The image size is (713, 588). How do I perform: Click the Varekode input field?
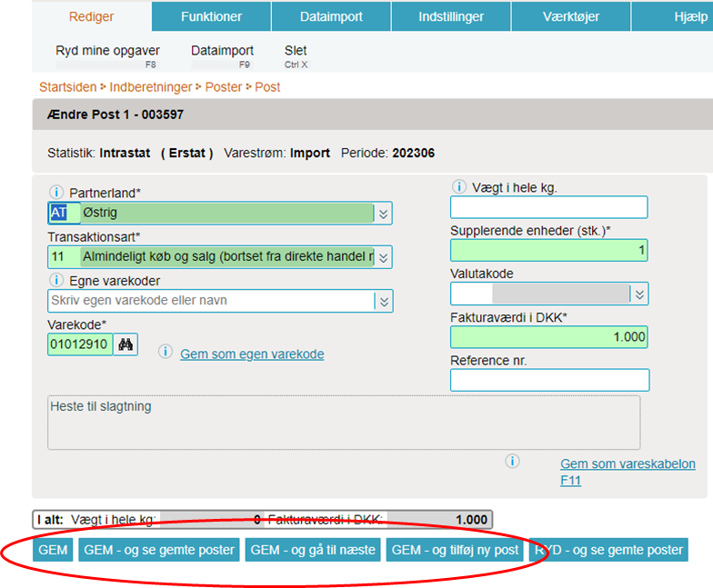pyautogui.click(x=80, y=344)
